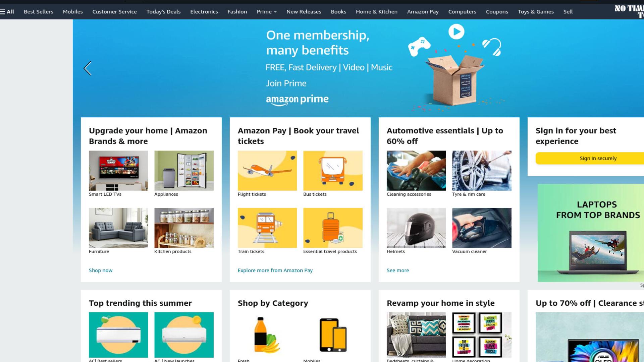
Task: Click the Bus tickets bus icon
Action: point(333,171)
